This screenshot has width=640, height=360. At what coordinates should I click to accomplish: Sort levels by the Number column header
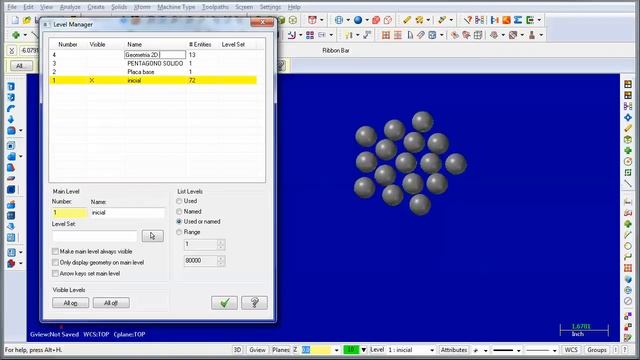coord(68,44)
